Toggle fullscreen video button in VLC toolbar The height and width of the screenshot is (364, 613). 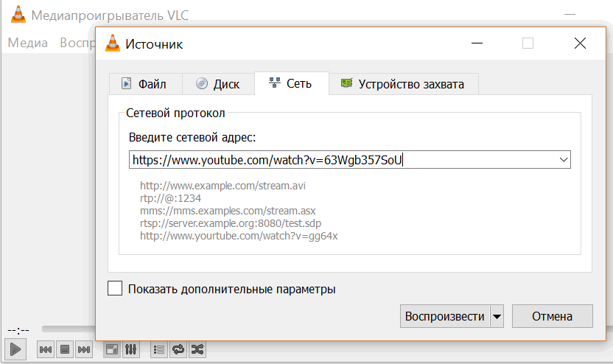pos(112,349)
